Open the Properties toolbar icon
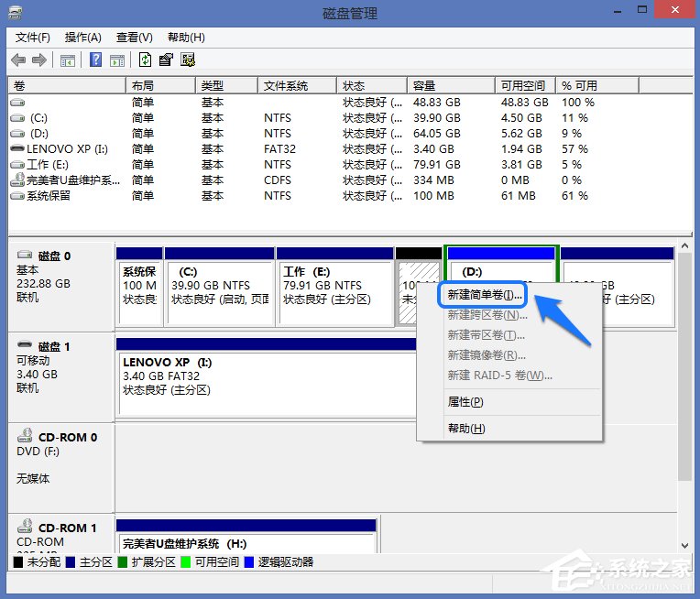The image size is (700, 599). (166, 60)
